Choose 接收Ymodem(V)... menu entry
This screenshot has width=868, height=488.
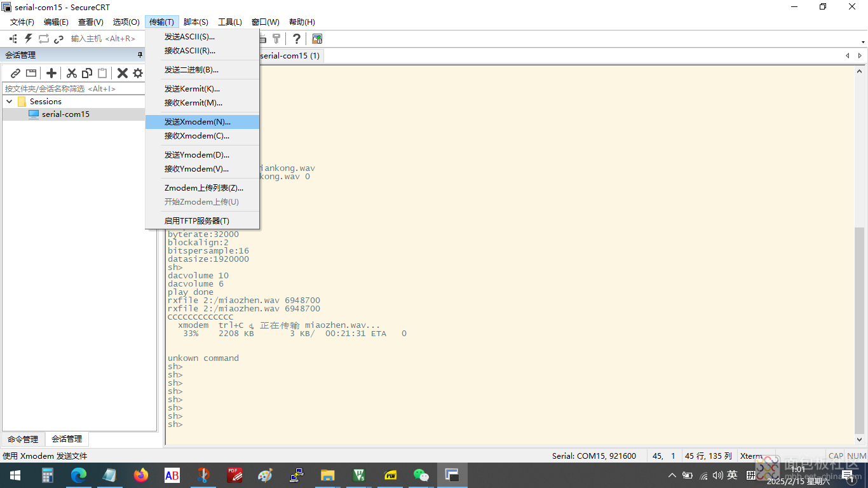pyautogui.click(x=202, y=169)
